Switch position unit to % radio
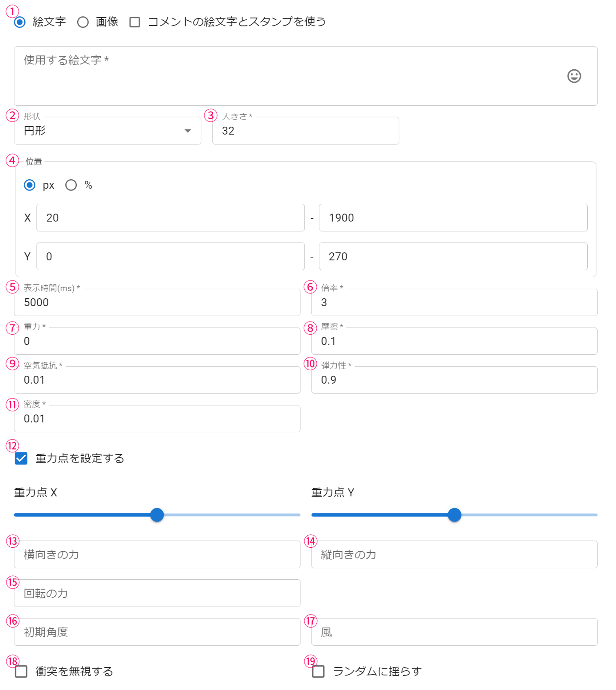The height and width of the screenshot is (690, 616). click(71, 185)
